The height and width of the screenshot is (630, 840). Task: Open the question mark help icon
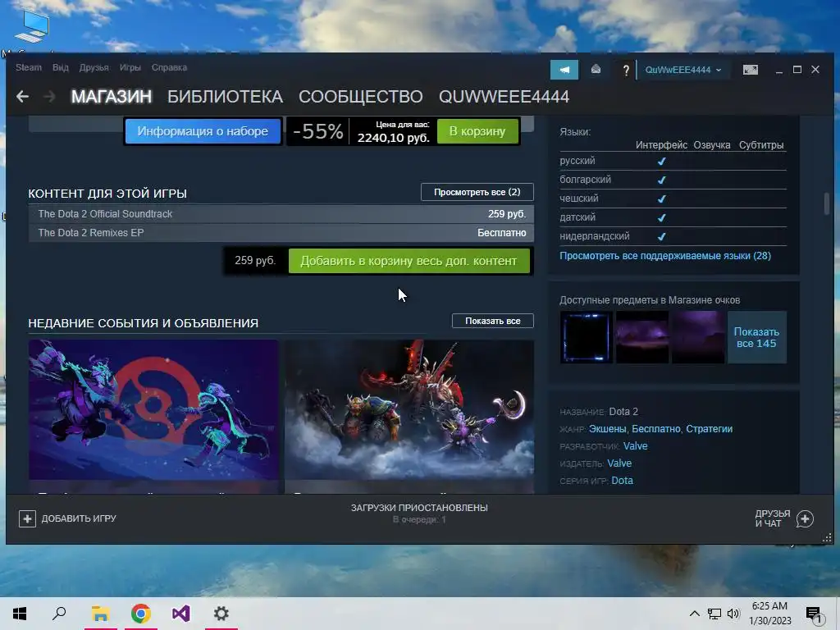(625, 71)
